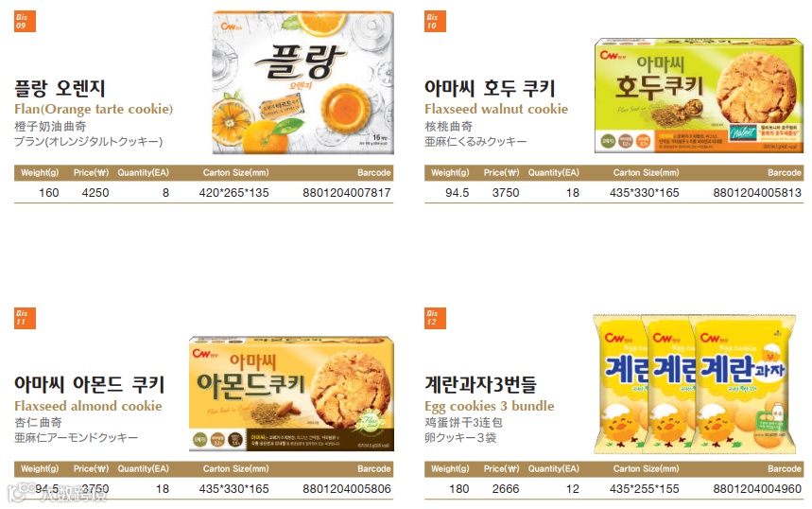
Task: Select the Flan orange tarte cookie box image
Action: (x=302, y=82)
